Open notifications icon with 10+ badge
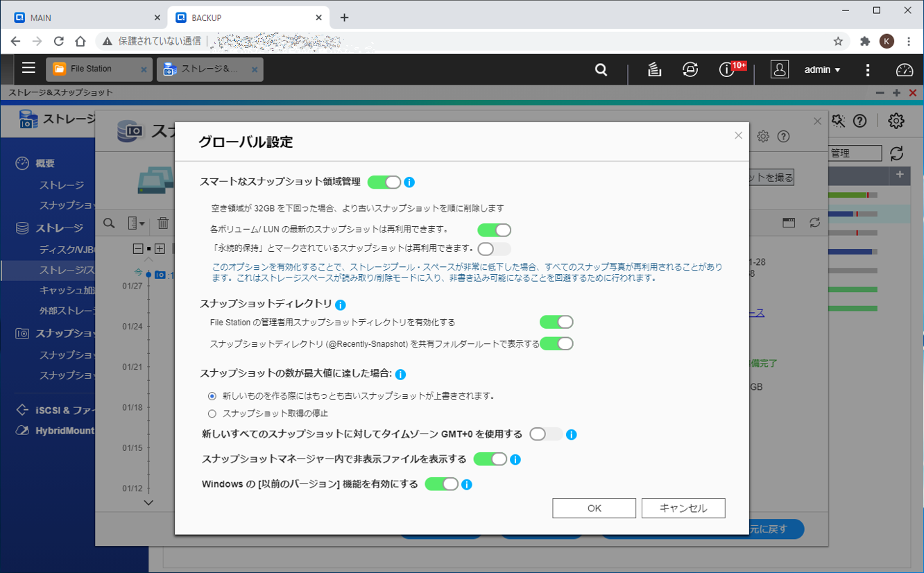The height and width of the screenshot is (573, 924). (728, 69)
